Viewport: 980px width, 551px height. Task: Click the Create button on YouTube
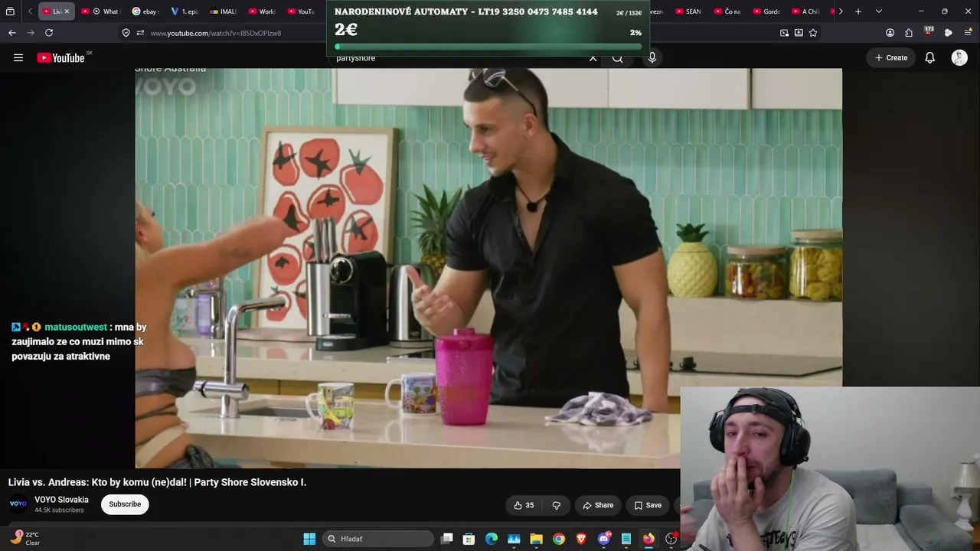coord(891,57)
